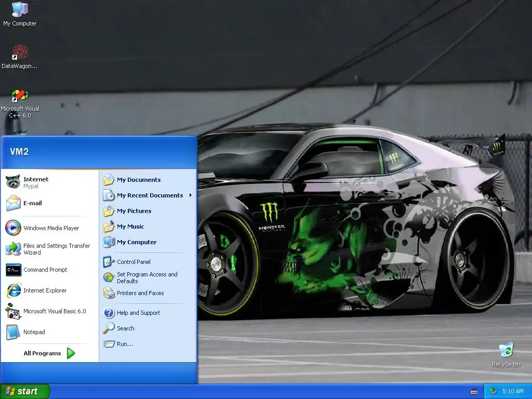Image resolution: width=532 pixels, height=399 pixels.
Task: Click the keyboard icon in the taskbar
Action: (x=474, y=392)
